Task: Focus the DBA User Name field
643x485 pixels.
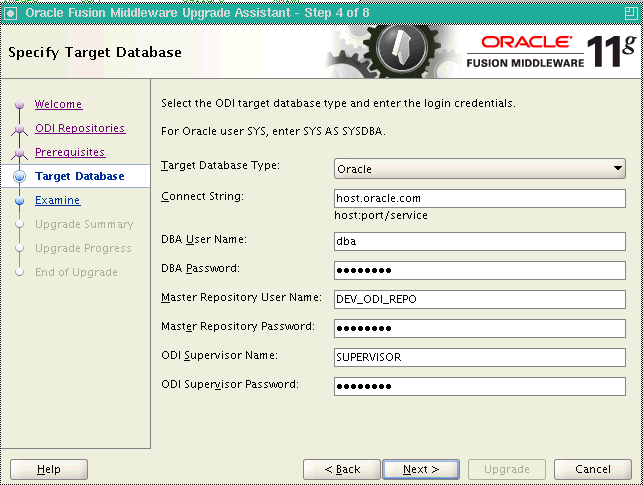Action: [x=480, y=240]
